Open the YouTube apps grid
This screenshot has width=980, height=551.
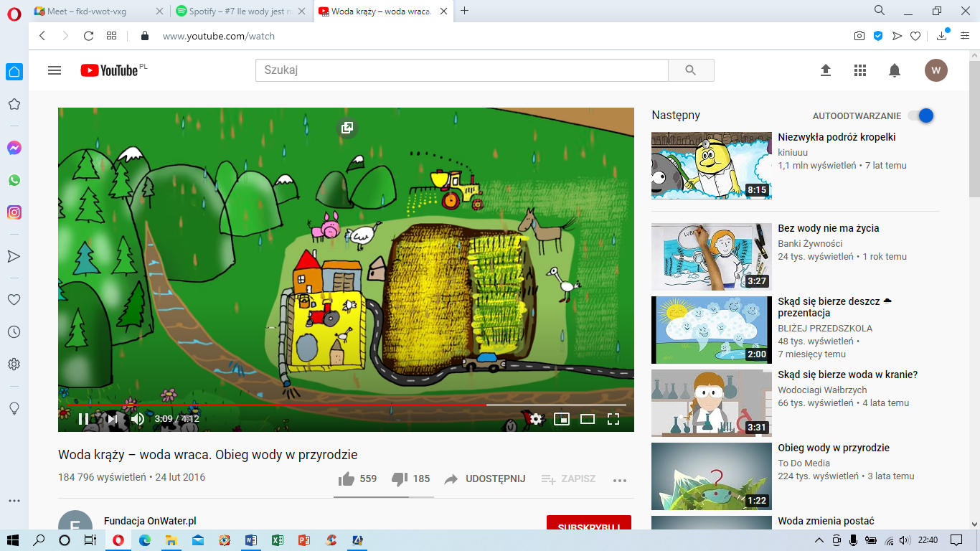click(860, 70)
